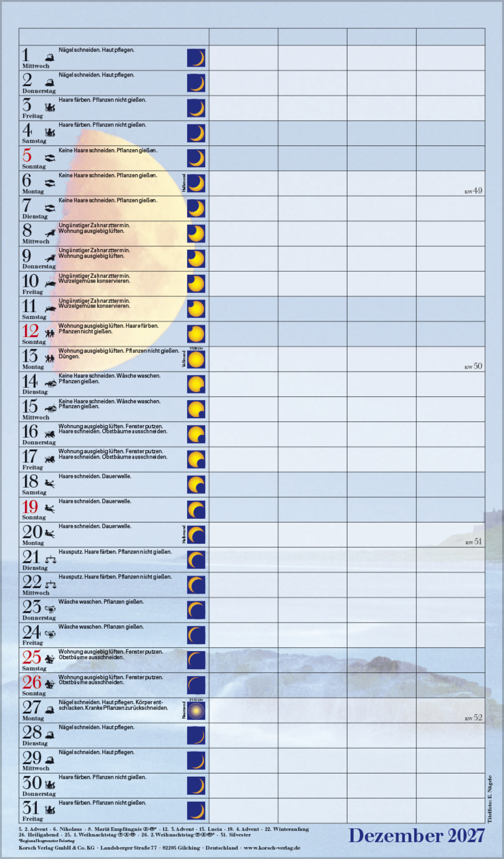Click the full moon icon on day 13
The width and height of the screenshot is (504, 859).
(x=196, y=359)
